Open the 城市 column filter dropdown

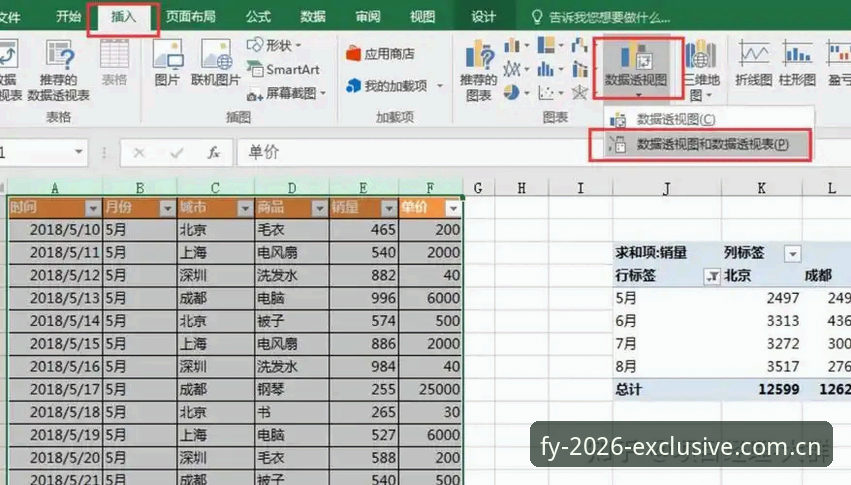tap(245, 208)
